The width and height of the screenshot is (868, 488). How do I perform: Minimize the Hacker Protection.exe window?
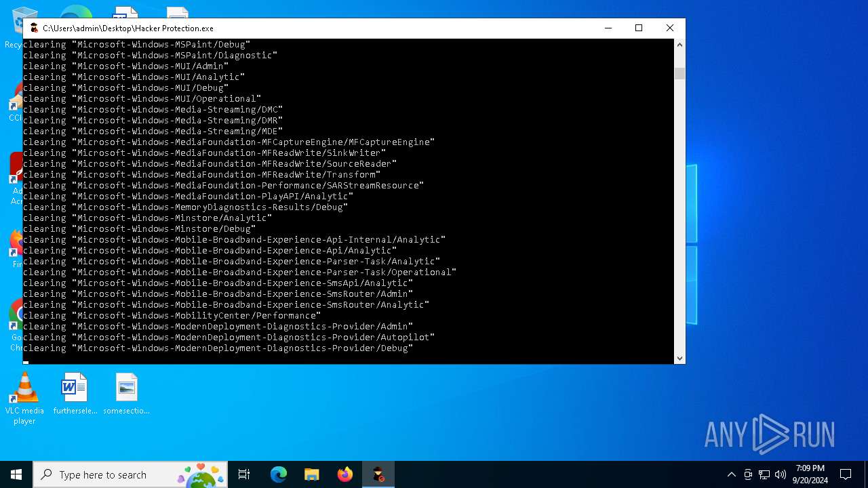(608, 28)
